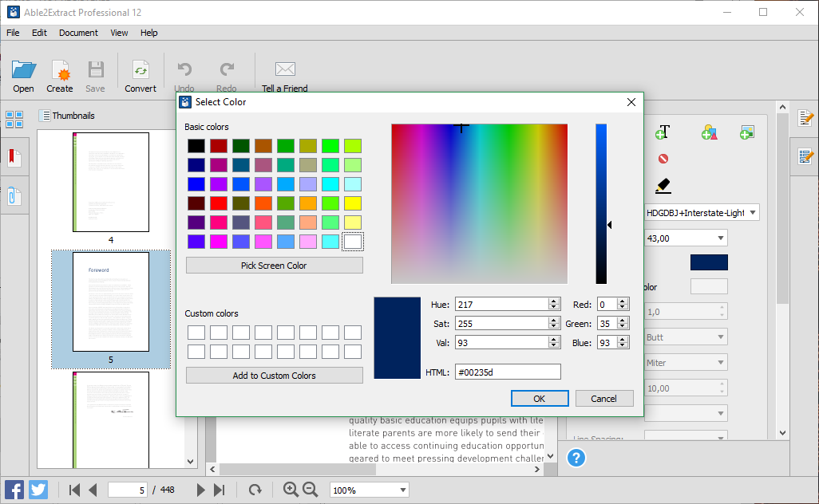This screenshot has height=504, width=819.
Task: Click Add to Custom Colors button
Action: coord(275,376)
